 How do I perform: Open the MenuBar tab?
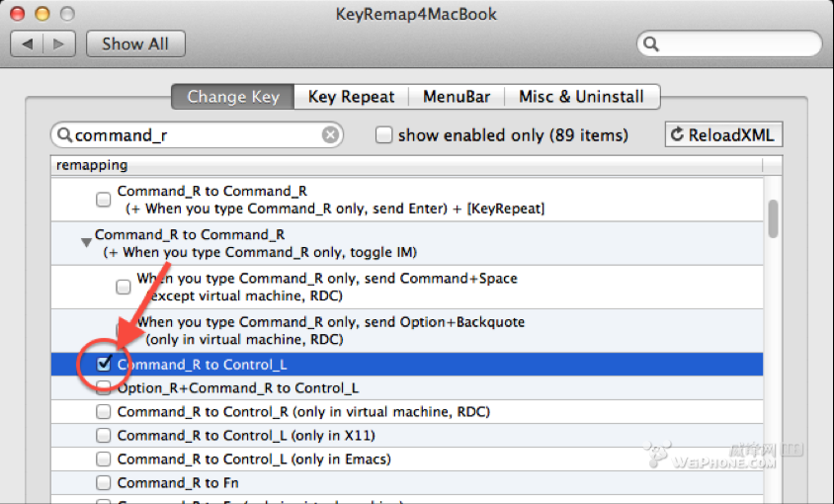click(457, 97)
